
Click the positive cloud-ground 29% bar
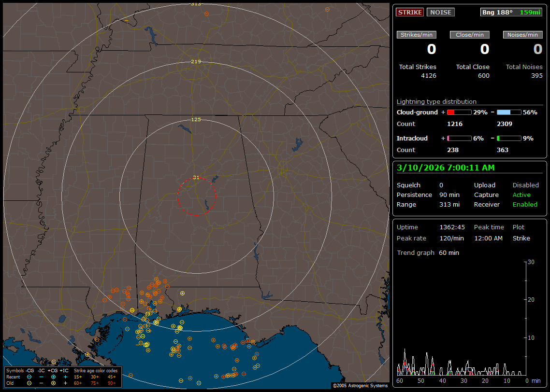point(459,112)
